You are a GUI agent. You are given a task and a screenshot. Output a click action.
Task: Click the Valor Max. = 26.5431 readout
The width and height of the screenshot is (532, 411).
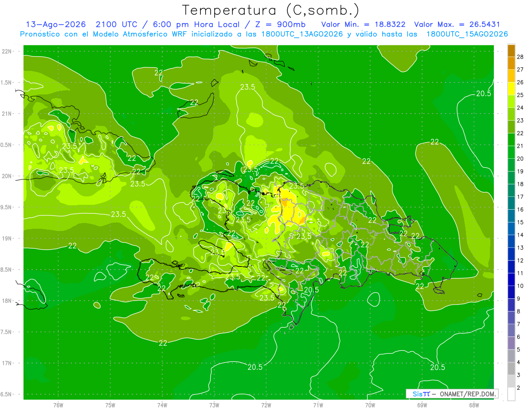click(457, 24)
